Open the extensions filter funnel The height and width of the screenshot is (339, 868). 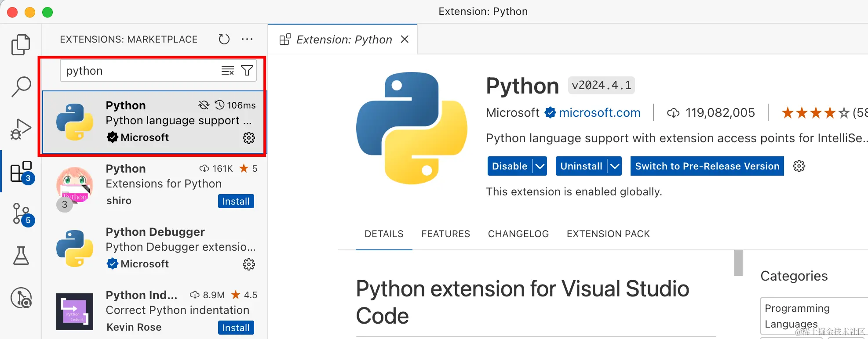coord(247,70)
